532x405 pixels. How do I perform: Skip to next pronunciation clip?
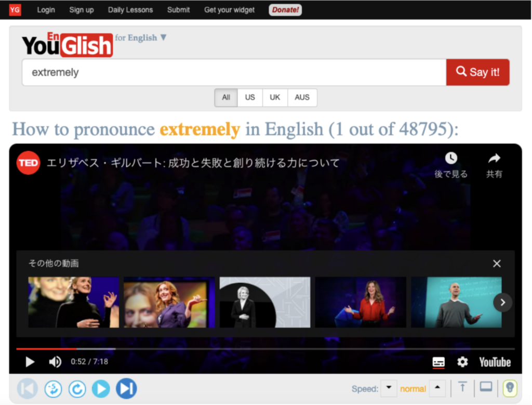coord(126,388)
